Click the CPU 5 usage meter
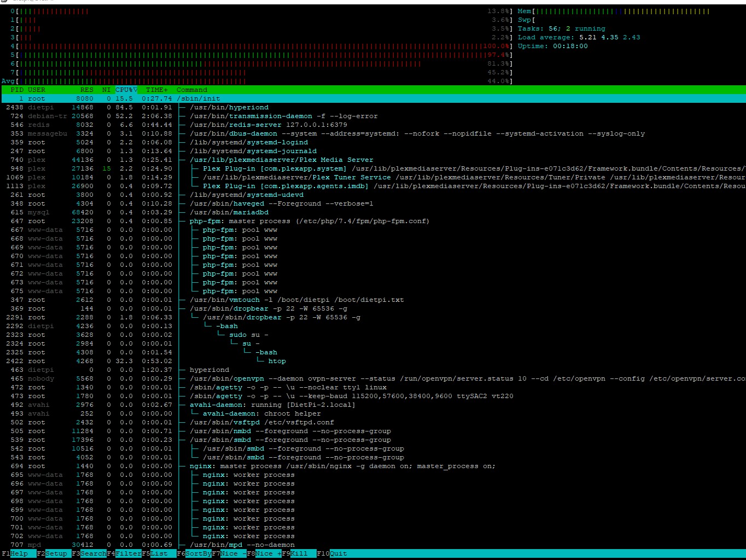 (x=261, y=55)
